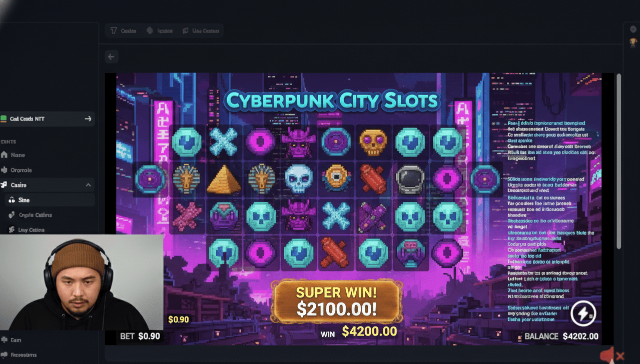
Task: Click the home icon beside Nane
Action: [x=5, y=155]
